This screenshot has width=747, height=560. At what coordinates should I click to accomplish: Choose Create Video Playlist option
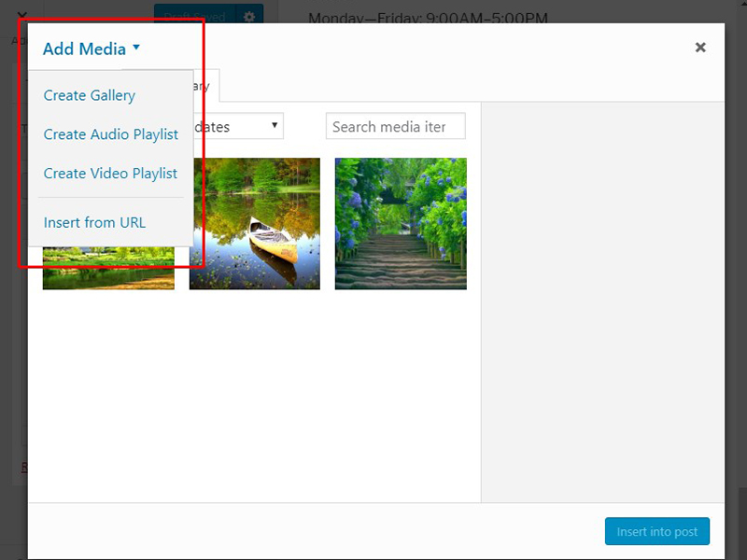click(x=110, y=174)
